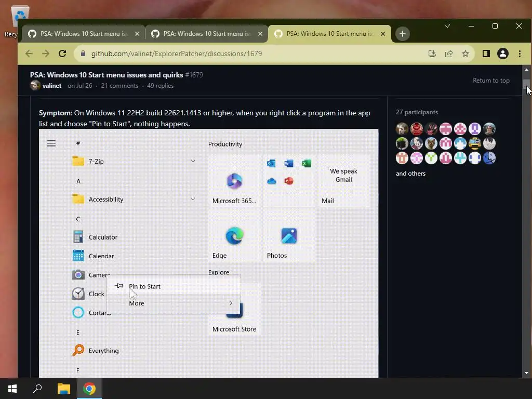The width and height of the screenshot is (532, 399).
Task: Click the Outlook icon in the Office tile
Action: click(x=271, y=164)
